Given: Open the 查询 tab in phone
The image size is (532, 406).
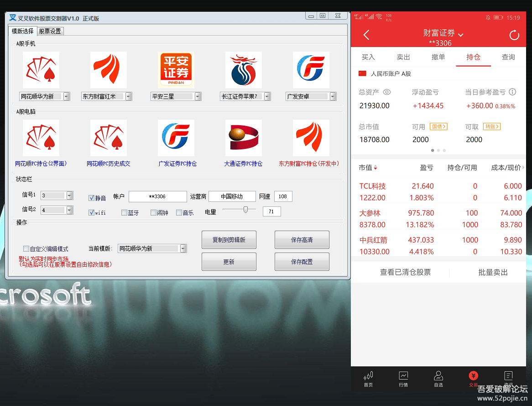Looking at the screenshot, I should pyautogui.click(x=508, y=57).
